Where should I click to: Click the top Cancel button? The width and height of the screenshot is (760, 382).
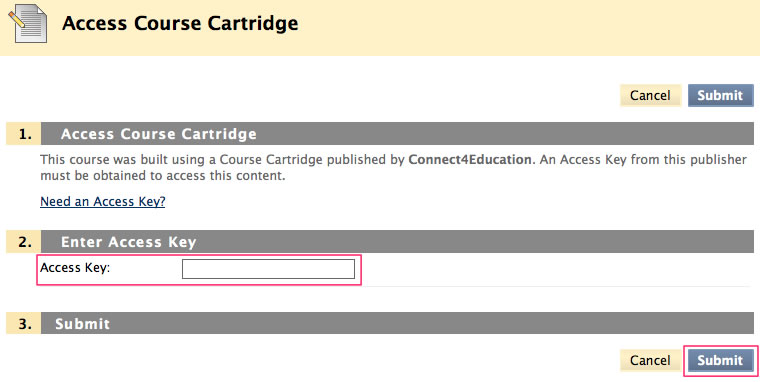tap(650, 95)
